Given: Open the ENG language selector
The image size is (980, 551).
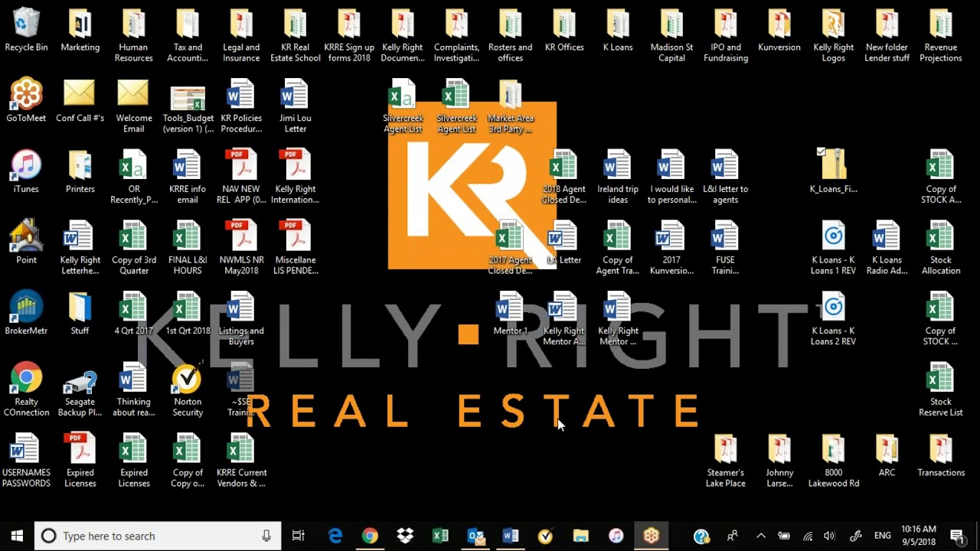Looking at the screenshot, I should pyautogui.click(x=882, y=536).
